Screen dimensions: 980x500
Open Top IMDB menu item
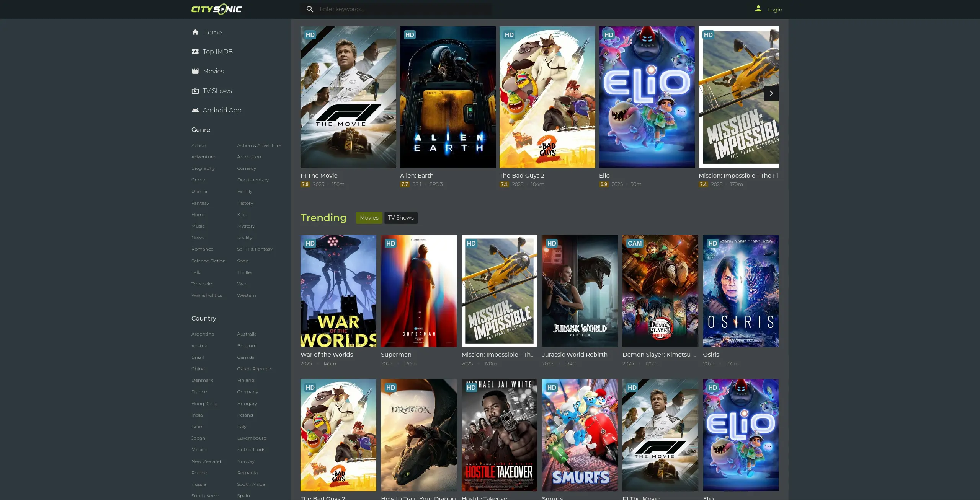coord(217,52)
